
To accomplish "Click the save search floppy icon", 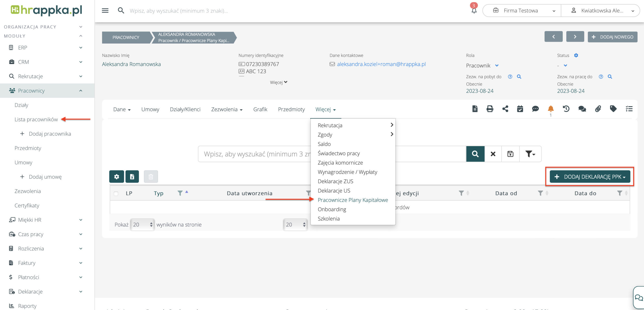I will tap(510, 154).
